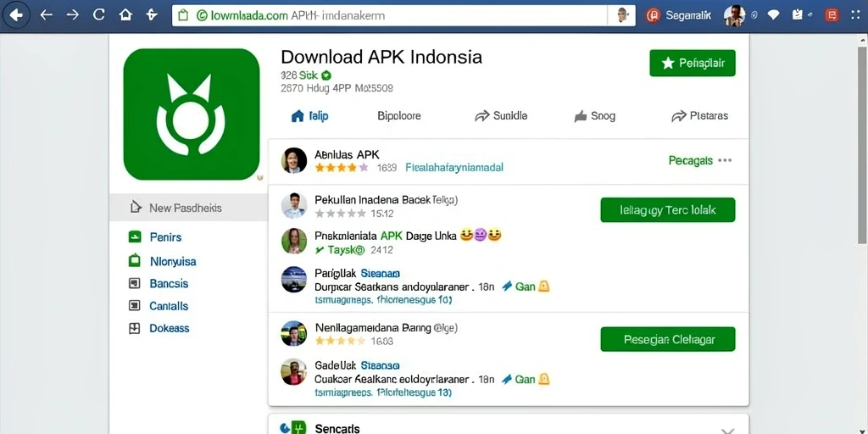Click the bell icon in the Parigllak row

[543, 287]
